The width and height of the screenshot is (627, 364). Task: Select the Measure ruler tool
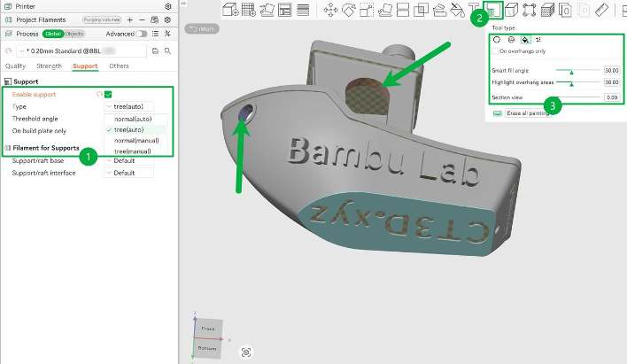point(601,10)
